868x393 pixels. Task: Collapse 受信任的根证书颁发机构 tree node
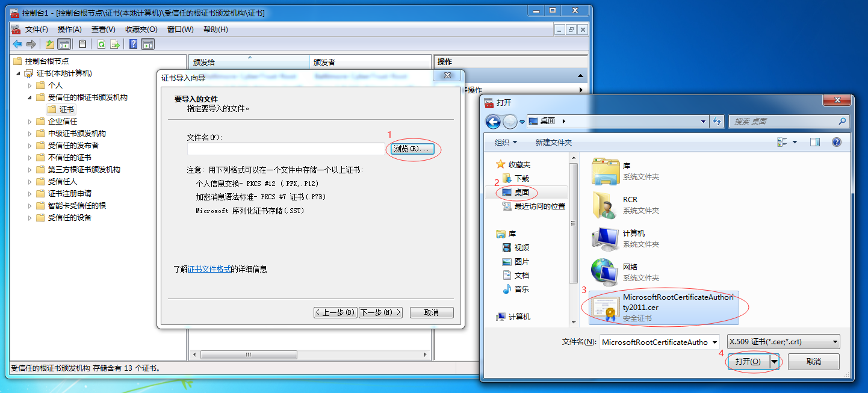pyautogui.click(x=29, y=97)
